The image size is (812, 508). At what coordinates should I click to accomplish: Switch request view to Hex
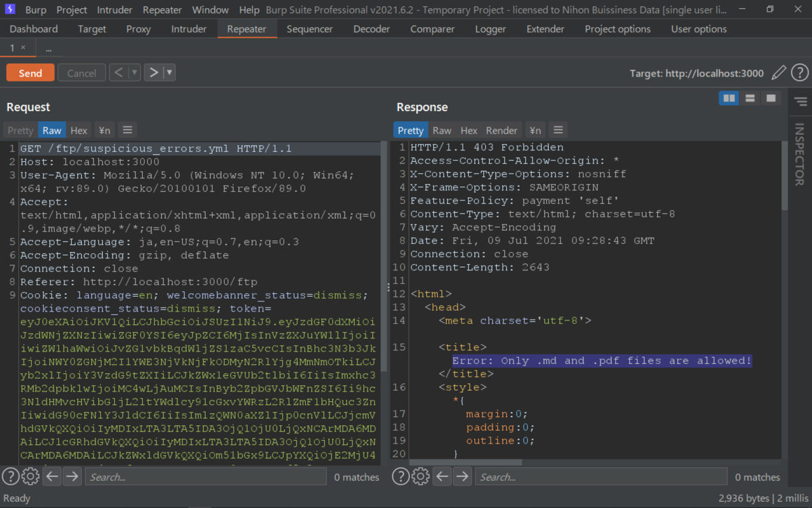point(79,130)
